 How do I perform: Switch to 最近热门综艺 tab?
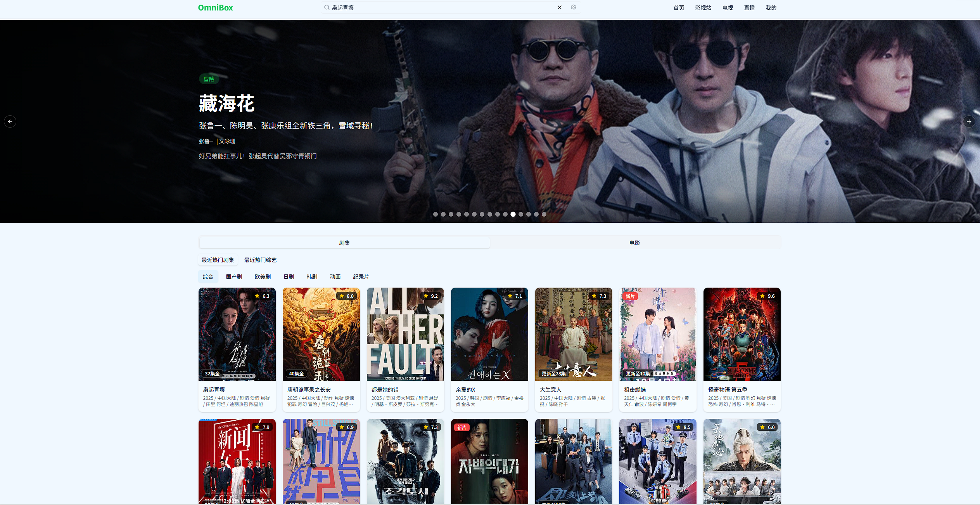pos(260,260)
